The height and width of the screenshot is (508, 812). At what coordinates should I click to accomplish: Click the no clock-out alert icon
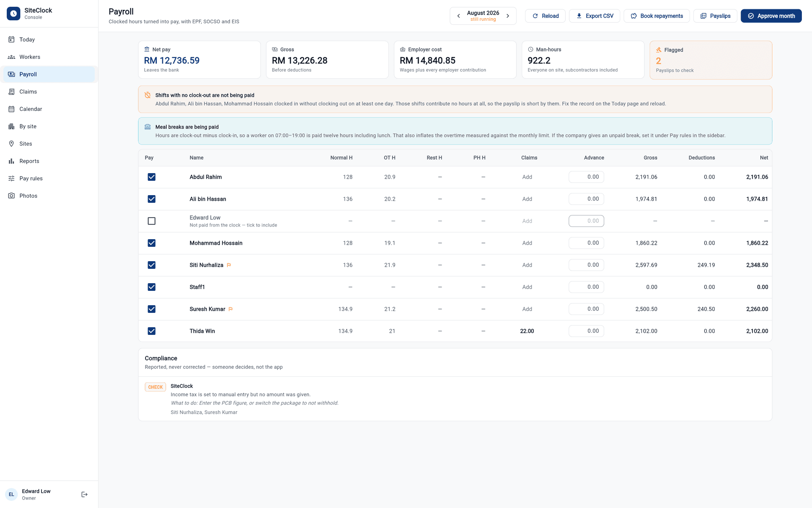tap(148, 95)
